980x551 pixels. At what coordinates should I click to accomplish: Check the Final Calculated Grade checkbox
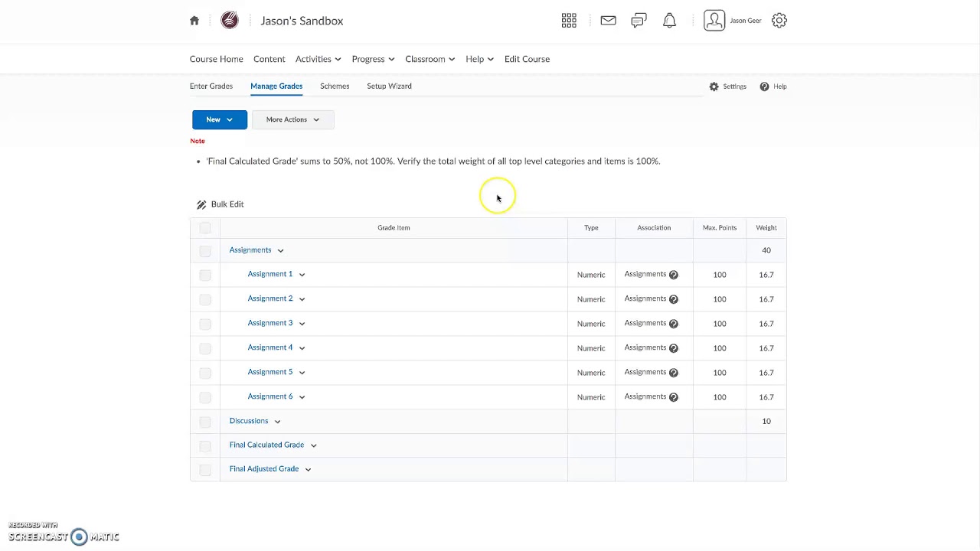pos(205,445)
